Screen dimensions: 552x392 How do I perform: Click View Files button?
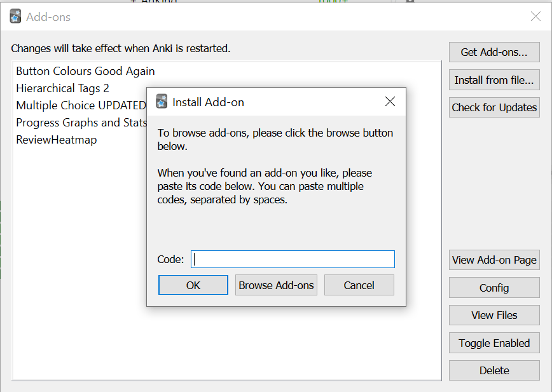[x=494, y=315]
